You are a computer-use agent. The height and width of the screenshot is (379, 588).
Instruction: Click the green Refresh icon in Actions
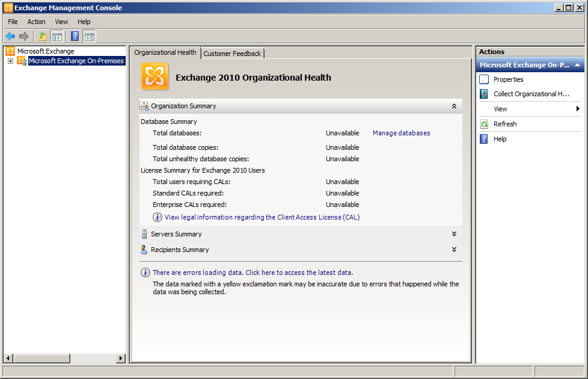coord(484,124)
